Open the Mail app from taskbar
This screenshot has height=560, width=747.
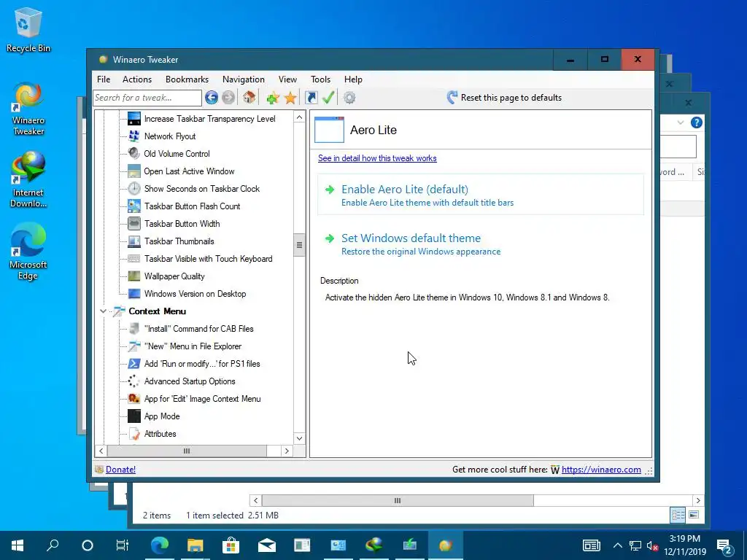point(267,545)
